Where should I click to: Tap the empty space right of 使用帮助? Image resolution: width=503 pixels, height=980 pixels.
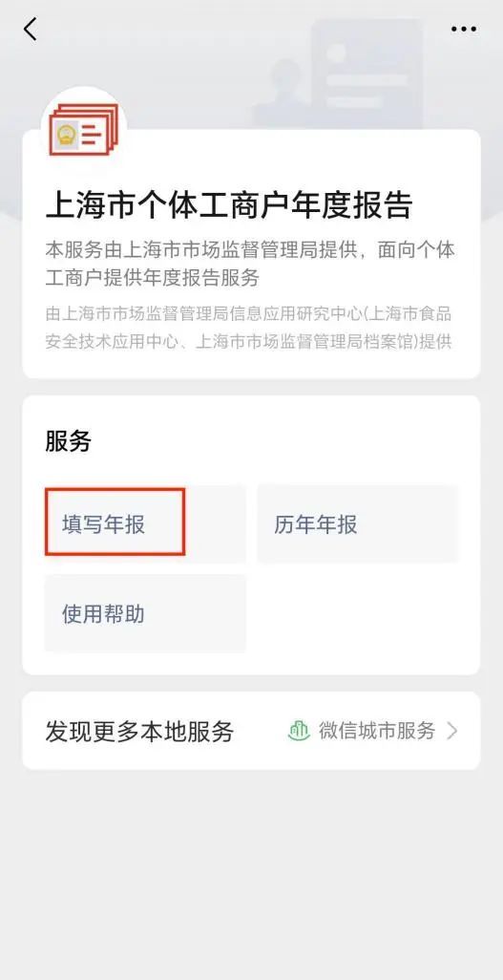[x=358, y=614]
